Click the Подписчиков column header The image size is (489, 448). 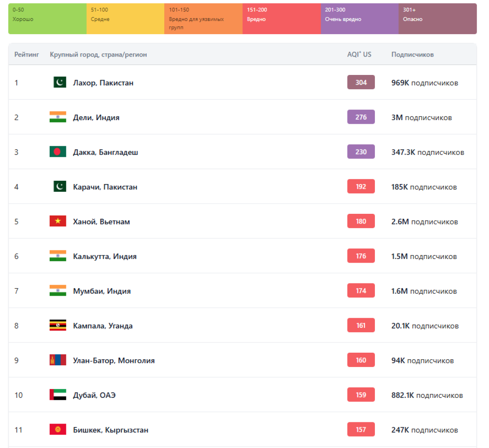tap(412, 54)
